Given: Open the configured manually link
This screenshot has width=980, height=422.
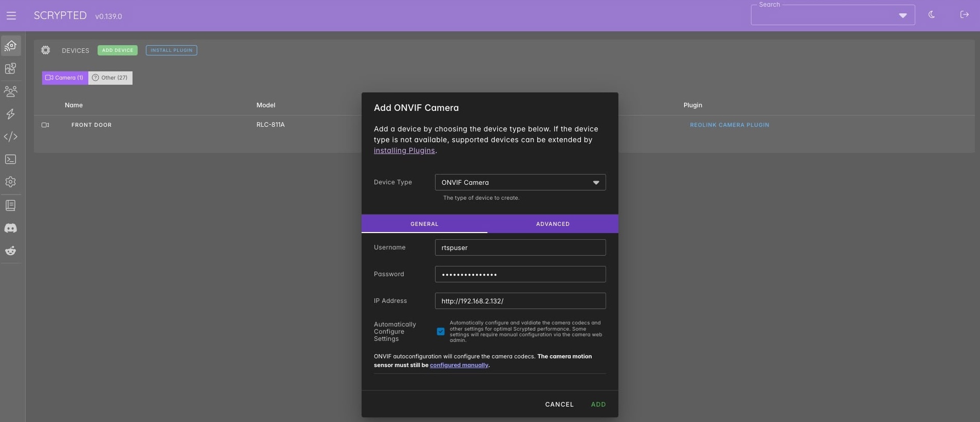Looking at the screenshot, I should [459, 365].
